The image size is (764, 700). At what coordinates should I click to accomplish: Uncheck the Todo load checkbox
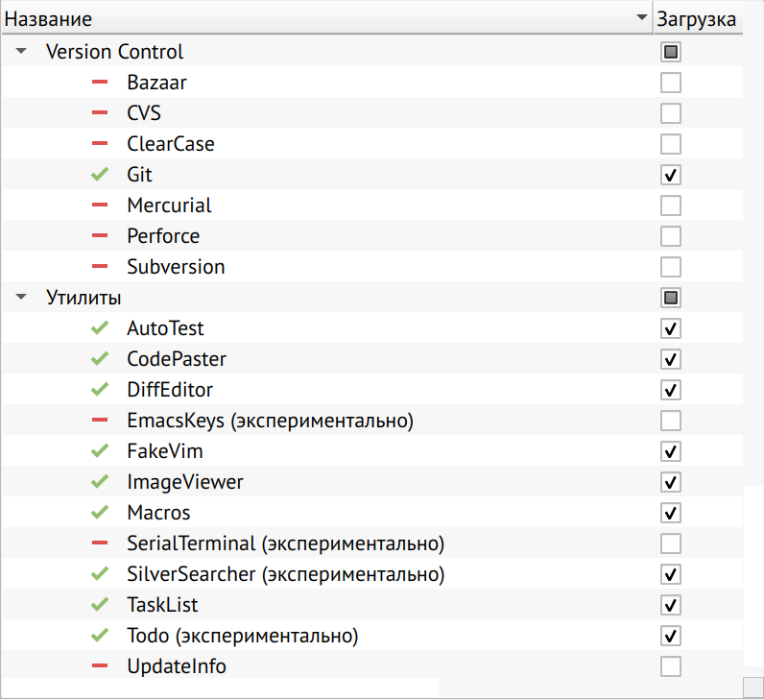pos(671,635)
